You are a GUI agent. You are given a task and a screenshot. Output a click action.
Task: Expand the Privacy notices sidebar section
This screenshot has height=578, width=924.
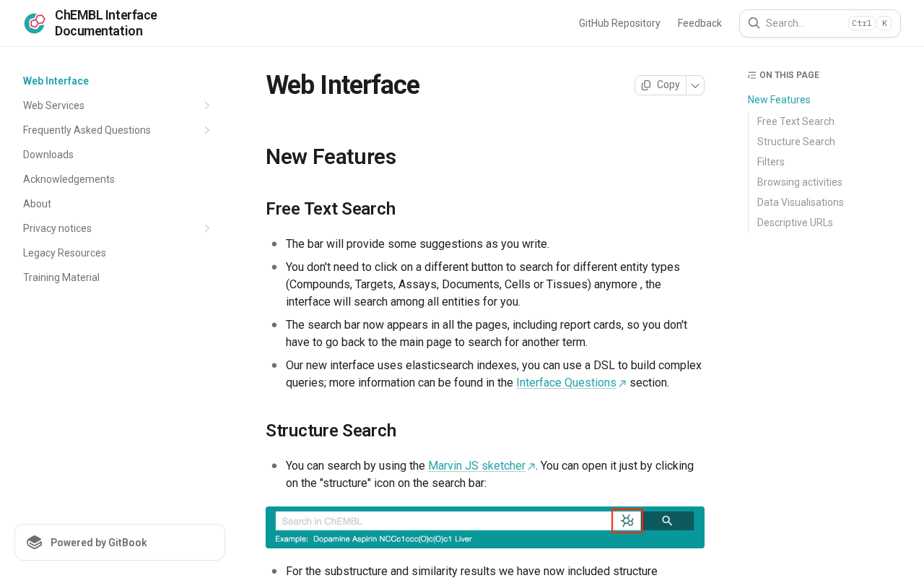pyautogui.click(x=207, y=228)
